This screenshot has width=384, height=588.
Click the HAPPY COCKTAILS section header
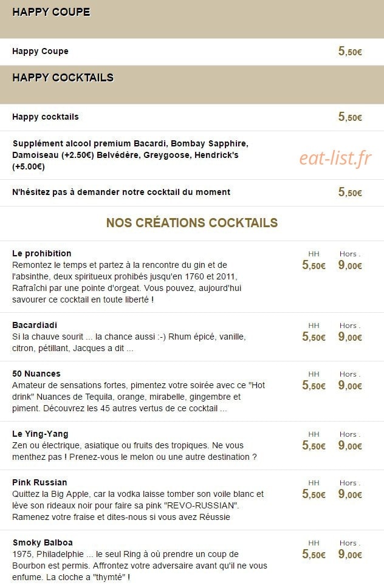(x=63, y=78)
